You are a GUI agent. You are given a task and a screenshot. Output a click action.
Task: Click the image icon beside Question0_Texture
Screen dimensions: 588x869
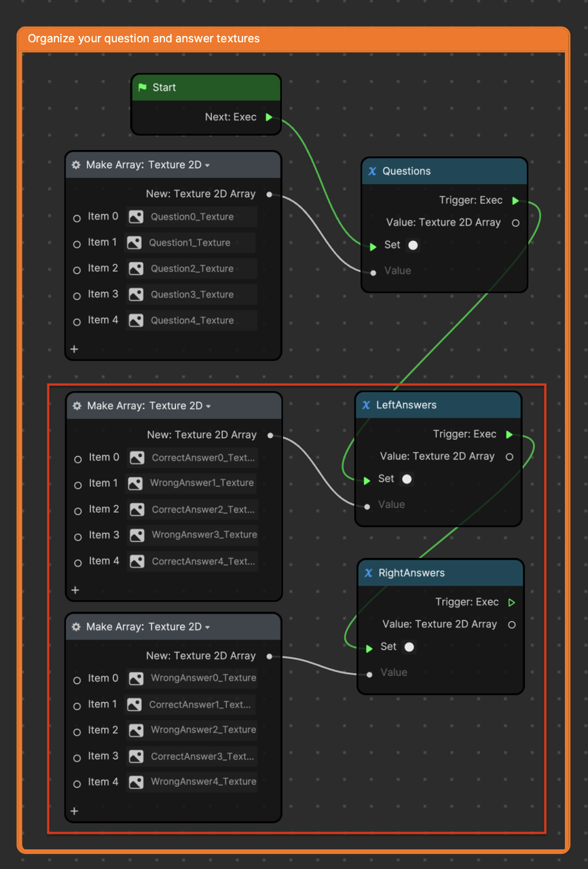(136, 217)
